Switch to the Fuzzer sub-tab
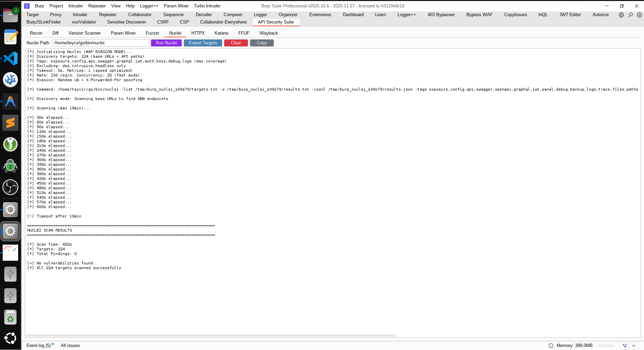This screenshot has width=644, height=350. click(x=152, y=33)
